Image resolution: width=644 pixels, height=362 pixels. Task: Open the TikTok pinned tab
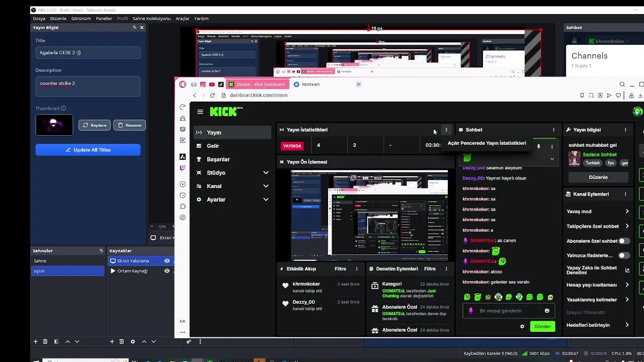(221, 84)
